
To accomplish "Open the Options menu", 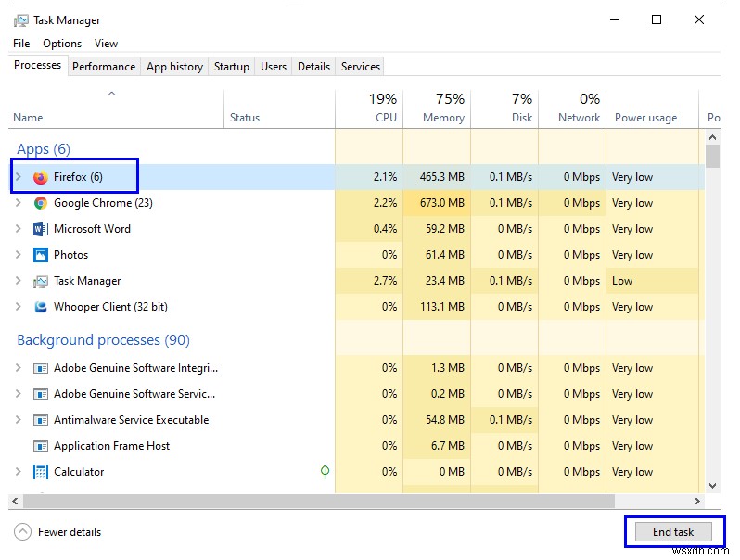I will pyautogui.click(x=62, y=44).
